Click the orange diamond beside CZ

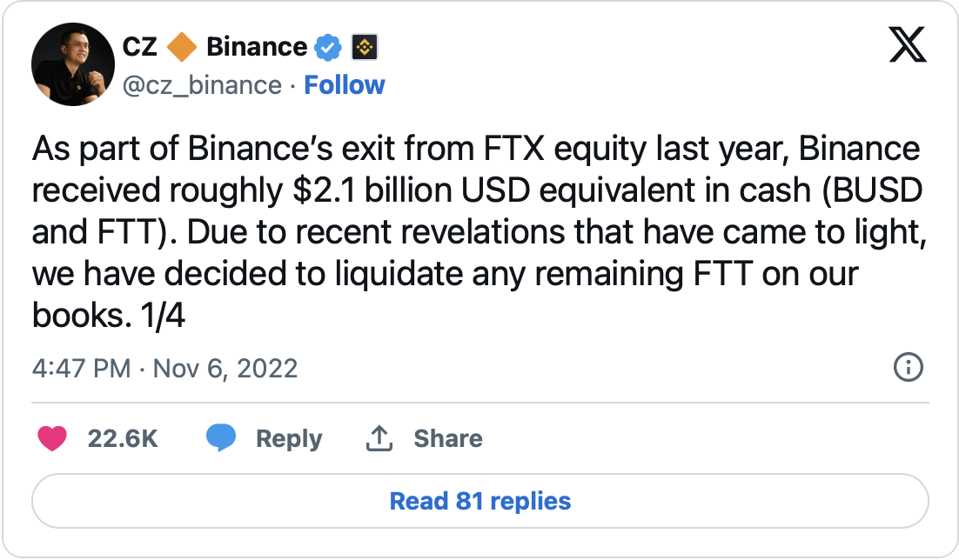pyautogui.click(x=182, y=47)
